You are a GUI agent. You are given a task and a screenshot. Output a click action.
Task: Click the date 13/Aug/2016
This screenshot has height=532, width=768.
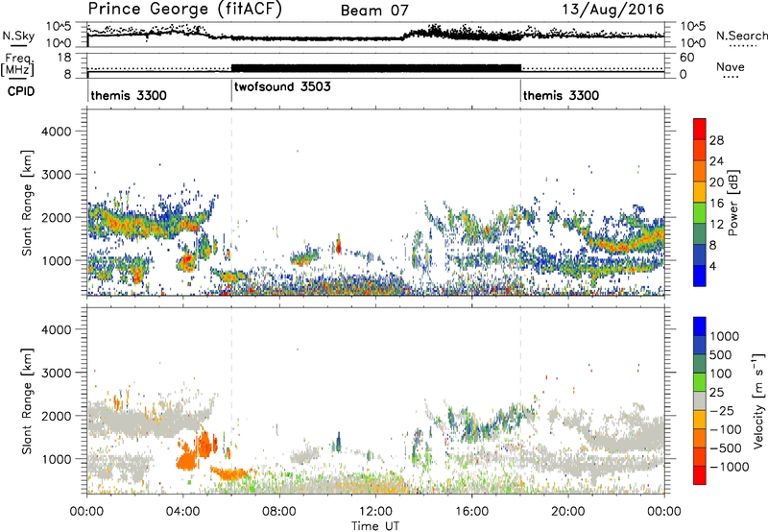click(612, 9)
